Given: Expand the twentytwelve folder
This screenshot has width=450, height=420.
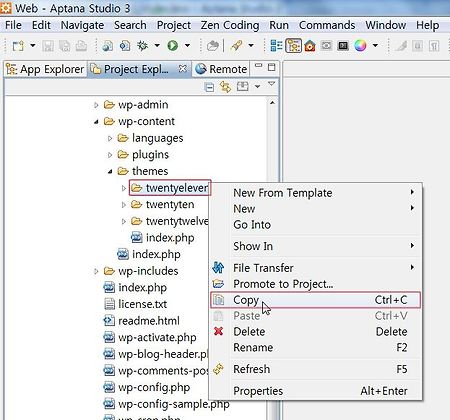Looking at the screenshot, I should [124, 221].
